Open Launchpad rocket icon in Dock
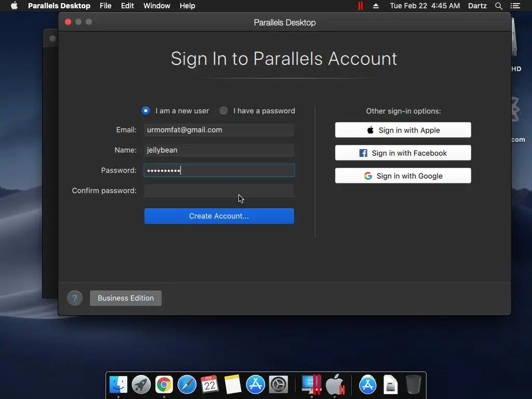The width and height of the screenshot is (532, 399). click(x=141, y=385)
